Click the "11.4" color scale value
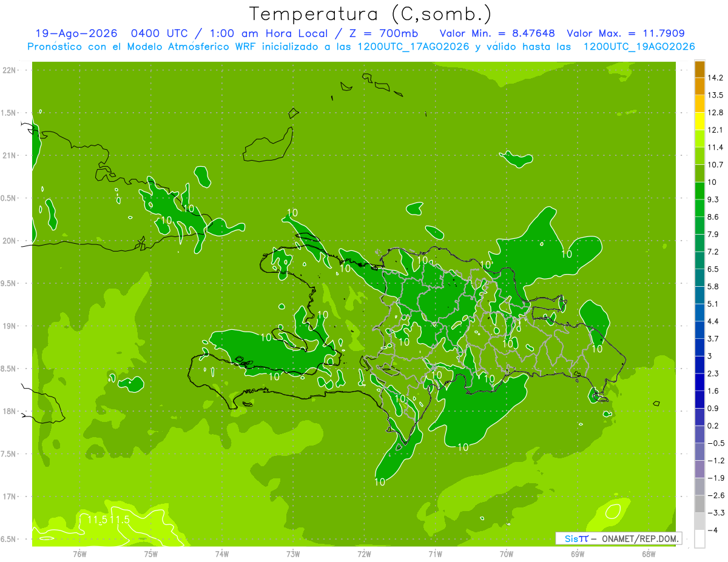Viewport: 728px width, 562px height. click(x=715, y=147)
